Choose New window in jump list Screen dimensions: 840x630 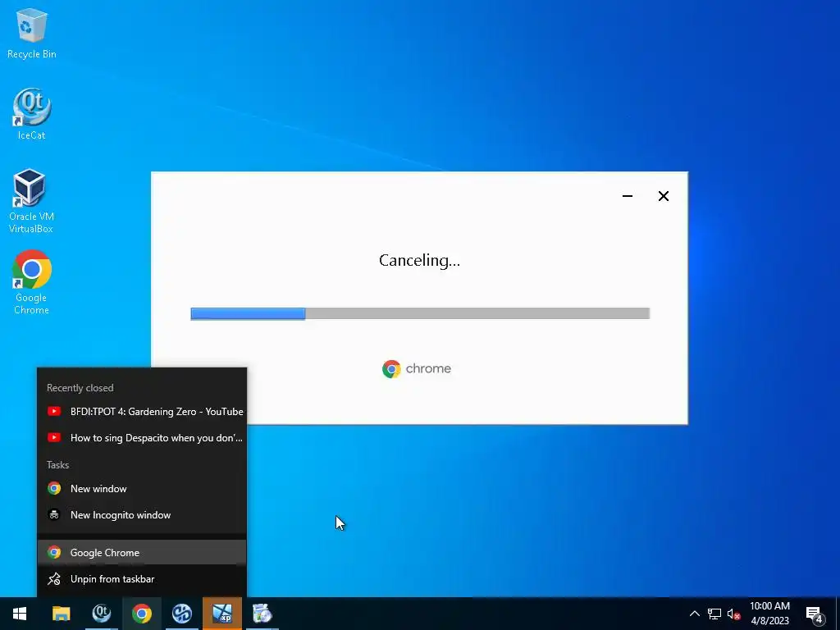pyautogui.click(x=142, y=489)
